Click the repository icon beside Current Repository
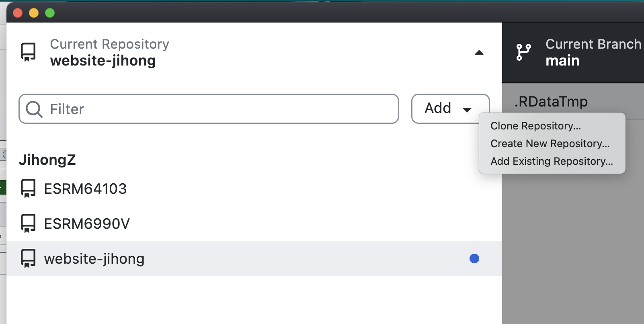 click(28, 52)
